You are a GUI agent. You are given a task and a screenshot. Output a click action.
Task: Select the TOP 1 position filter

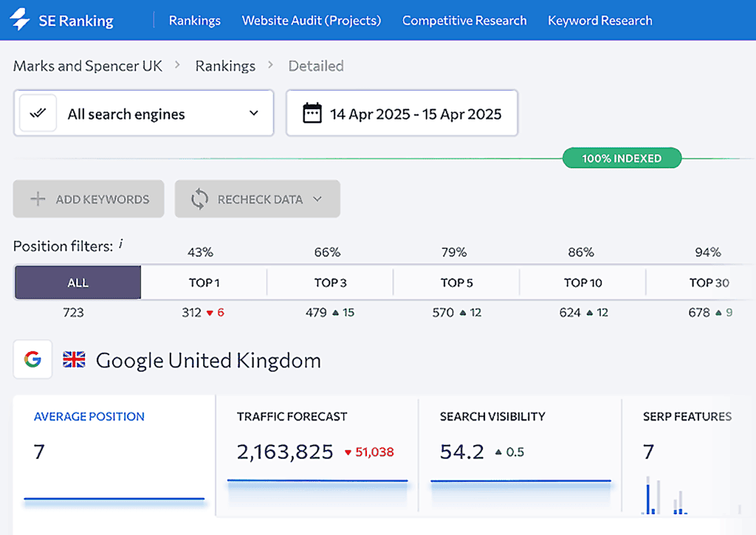[x=203, y=283]
